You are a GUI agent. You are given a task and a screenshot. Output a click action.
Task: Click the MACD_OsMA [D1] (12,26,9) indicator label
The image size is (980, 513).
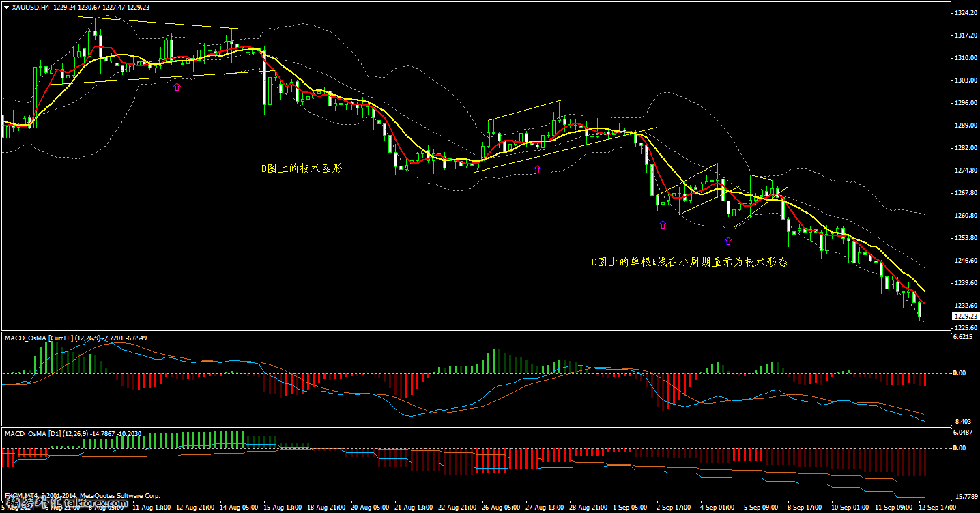coord(45,433)
